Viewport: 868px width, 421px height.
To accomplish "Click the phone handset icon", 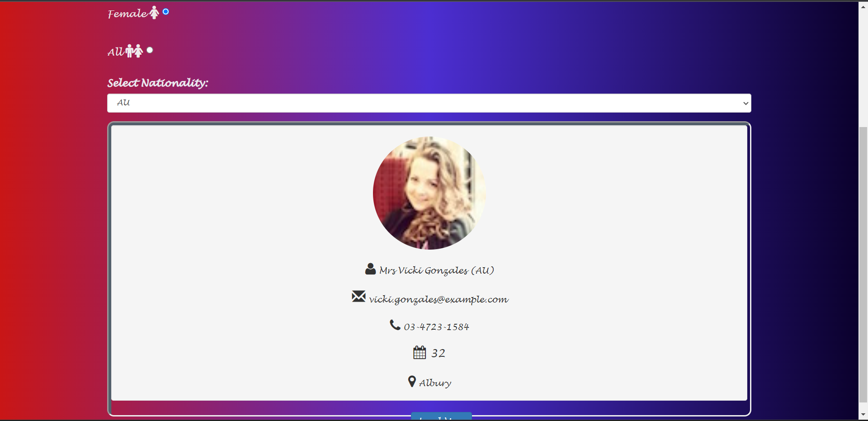I will point(395,325).
